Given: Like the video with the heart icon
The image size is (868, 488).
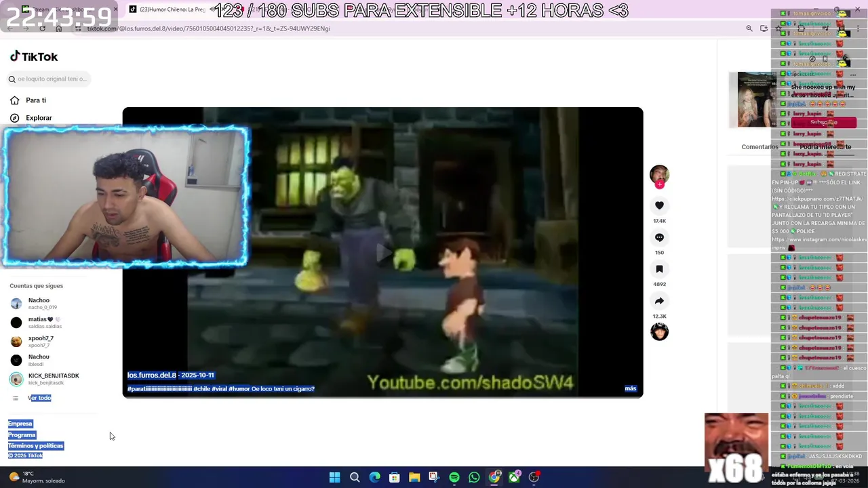Looking at the screenshot, I should tap(659, 205).
